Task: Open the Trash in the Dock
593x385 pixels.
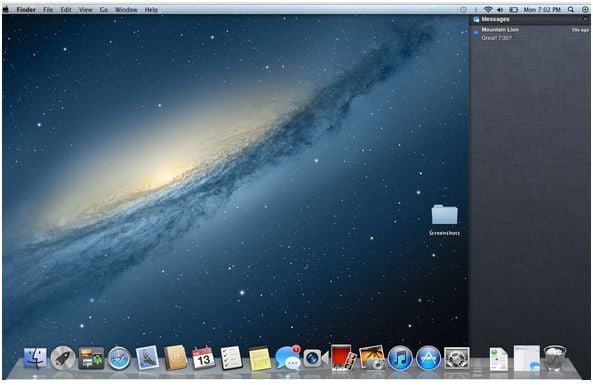Action: tap(555, 358)
